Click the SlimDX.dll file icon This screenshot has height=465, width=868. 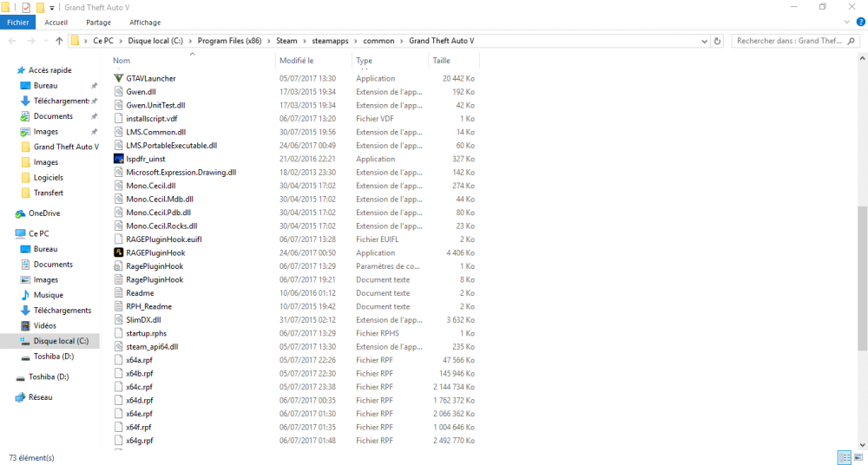pyautogui.click(x=117, y=319)
